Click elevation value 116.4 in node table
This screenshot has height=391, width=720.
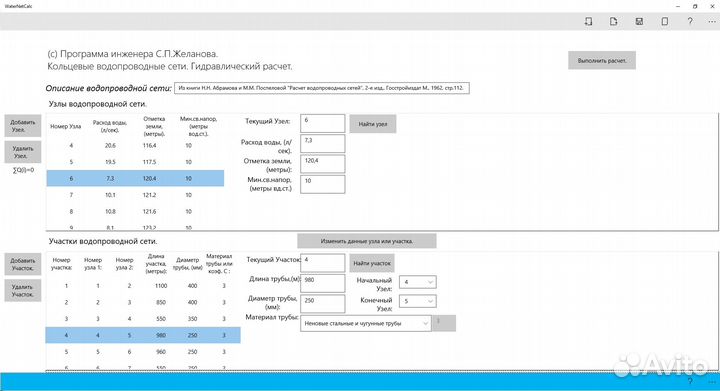click(x=149, y=145)
